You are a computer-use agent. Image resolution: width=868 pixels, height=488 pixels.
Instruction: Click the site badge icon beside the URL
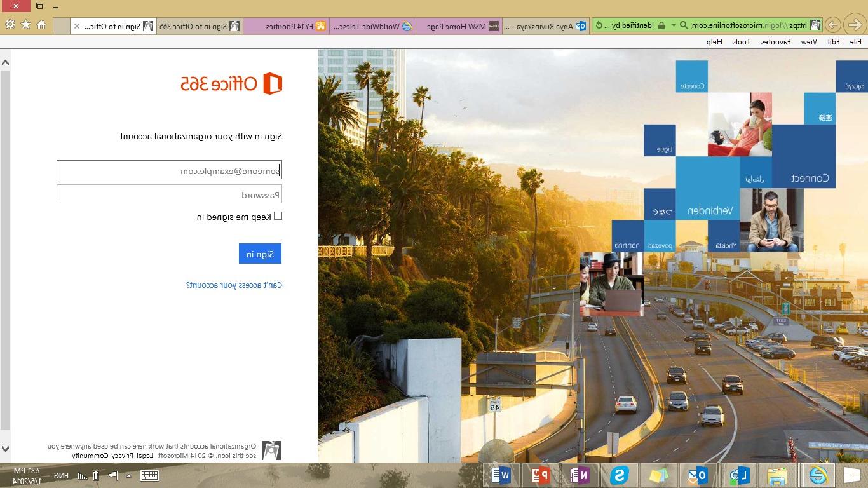815,25
